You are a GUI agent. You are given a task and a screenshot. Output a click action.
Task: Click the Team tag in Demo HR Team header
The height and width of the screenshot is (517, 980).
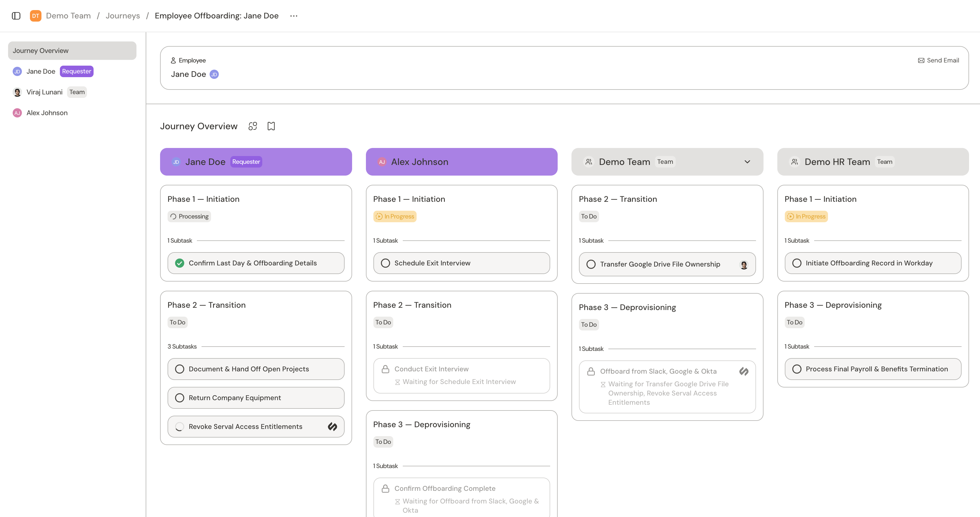pos(884,162)
